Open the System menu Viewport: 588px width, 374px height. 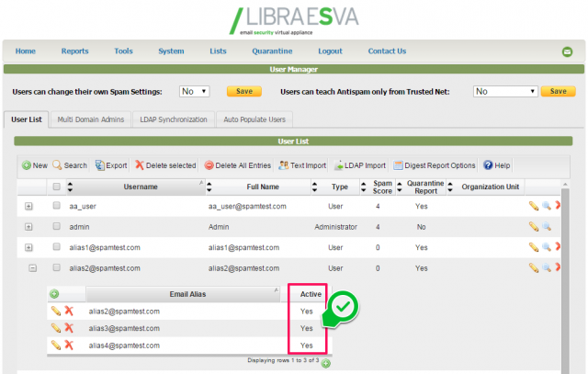tap(171, 51)
